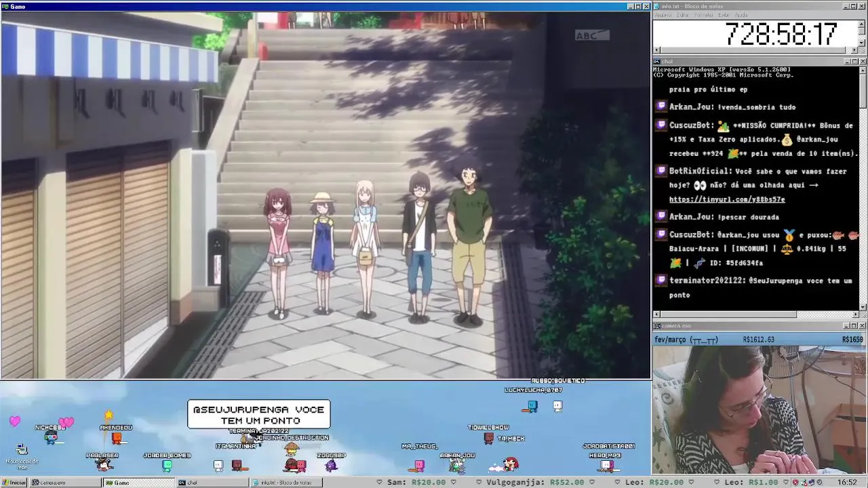The height and width of the screenshot is (488, 868).
Task: Maximize the chat window
Action: (x=854, y=62)
